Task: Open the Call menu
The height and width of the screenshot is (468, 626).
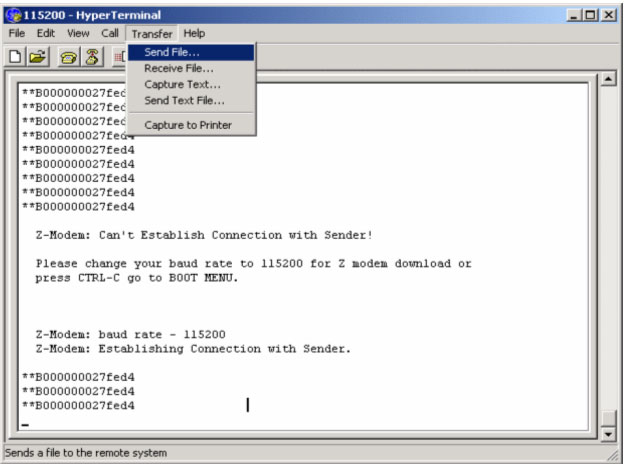Action: point(109,33)
